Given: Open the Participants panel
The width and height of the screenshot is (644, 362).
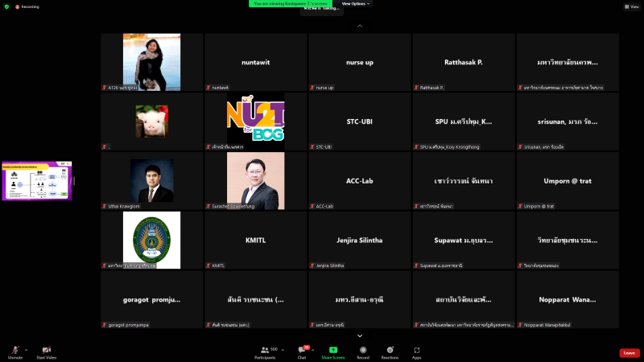Looking at the screenshot, I should pyautogui.click(x=264, y=350).
